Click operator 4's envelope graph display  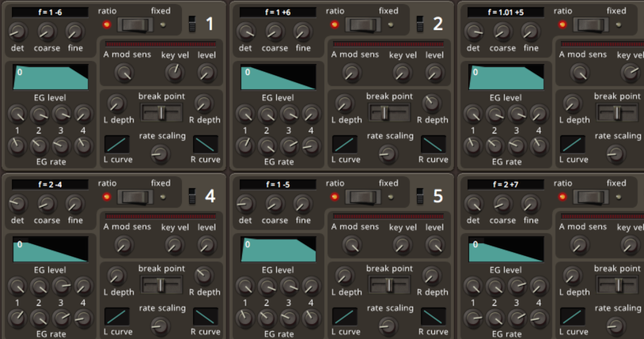[x=51, y=249]
